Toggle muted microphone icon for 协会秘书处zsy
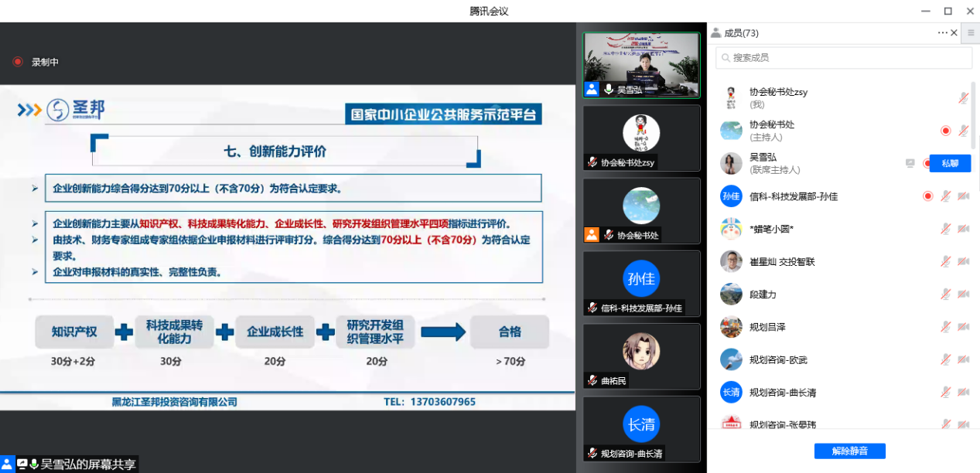This screenshot has width=980, height=473. tap(963, 98)
